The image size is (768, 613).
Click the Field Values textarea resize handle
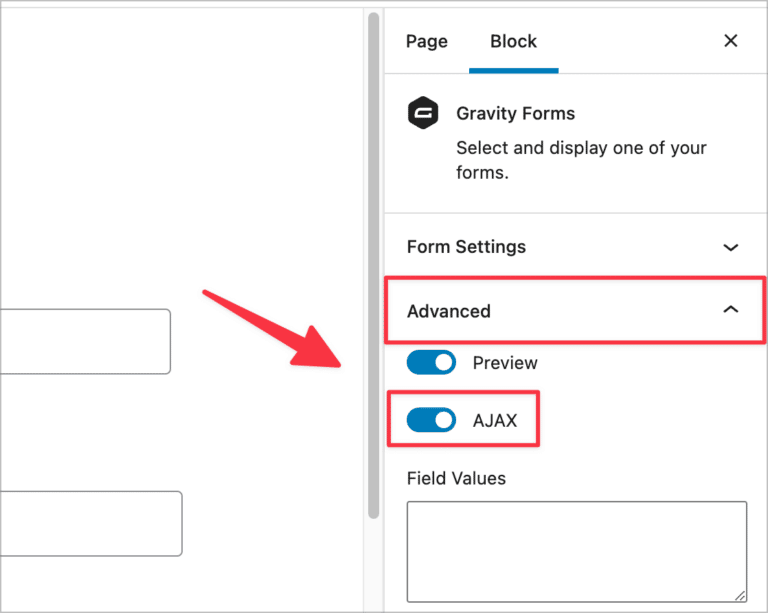(x=740, y=595)
